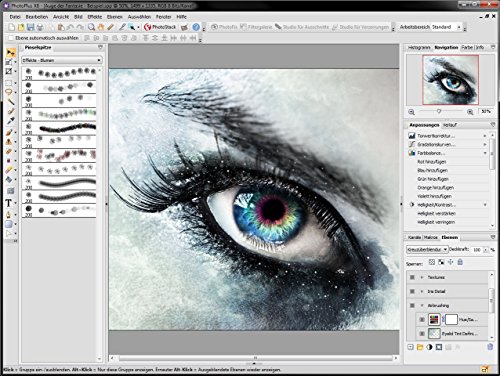Switch to the Histogramm tab
The width and height of the screenshot is (500, 376).
[419, 48]
